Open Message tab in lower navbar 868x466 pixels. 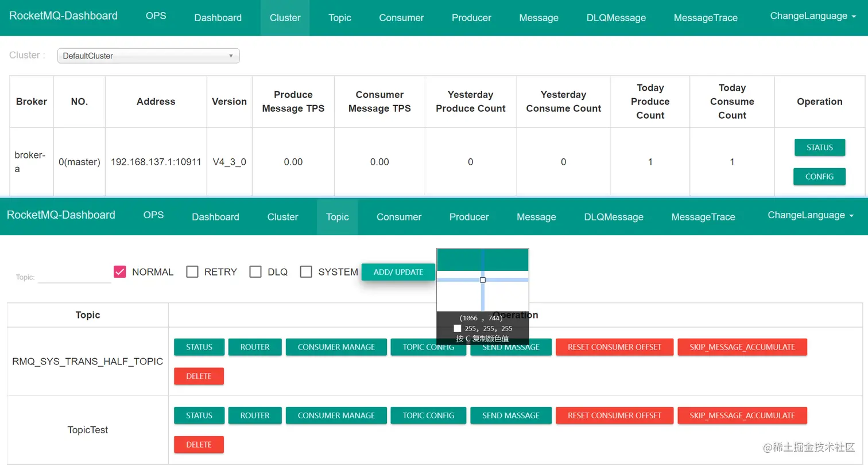tap(536, 217)
